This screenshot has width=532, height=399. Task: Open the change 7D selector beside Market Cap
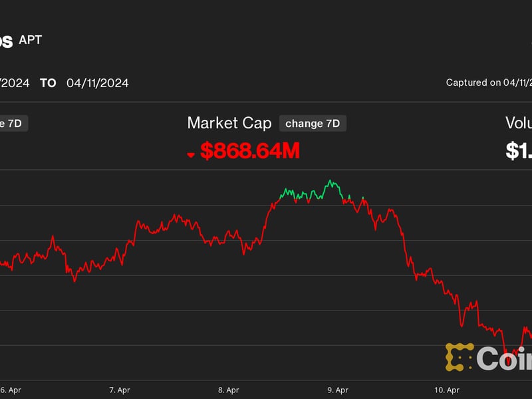point(313,123)
